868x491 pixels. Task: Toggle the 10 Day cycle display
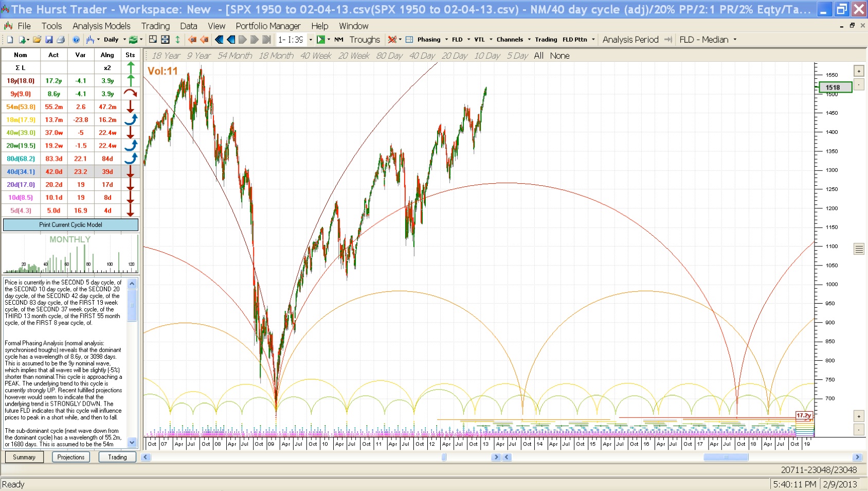point(486,56)
